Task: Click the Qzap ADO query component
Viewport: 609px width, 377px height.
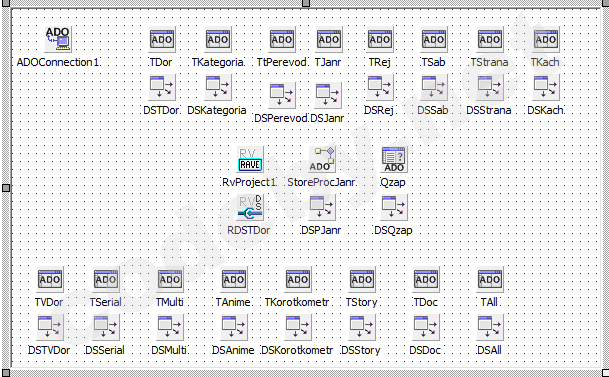Action: tap(394, 159)
